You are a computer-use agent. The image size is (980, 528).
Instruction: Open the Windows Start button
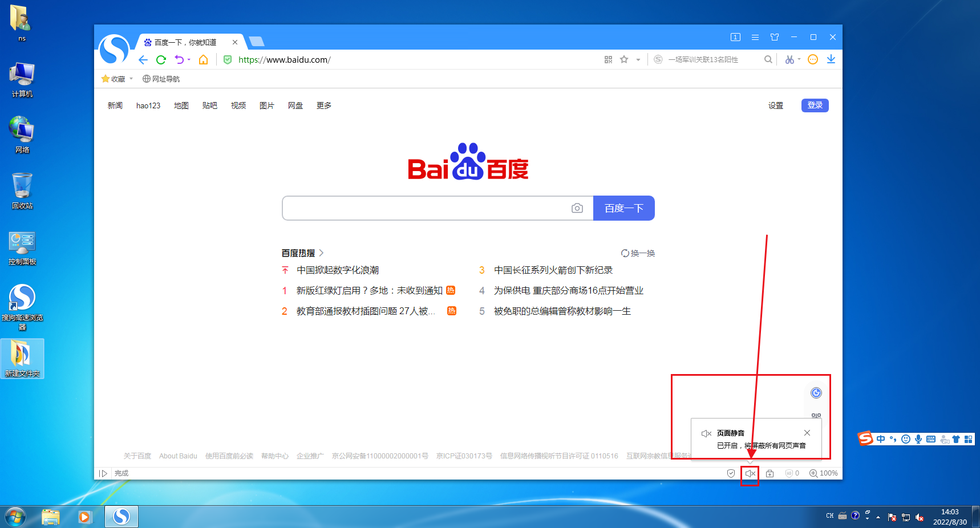point(15,517)
